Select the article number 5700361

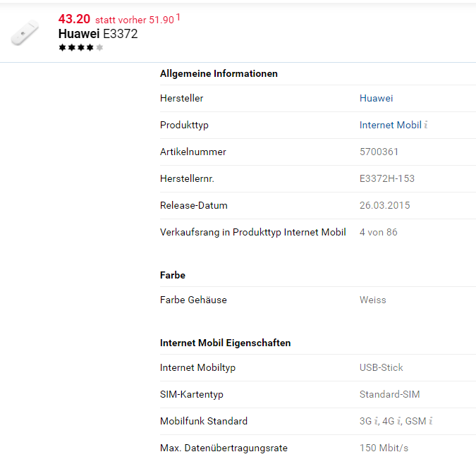[379, 152]
